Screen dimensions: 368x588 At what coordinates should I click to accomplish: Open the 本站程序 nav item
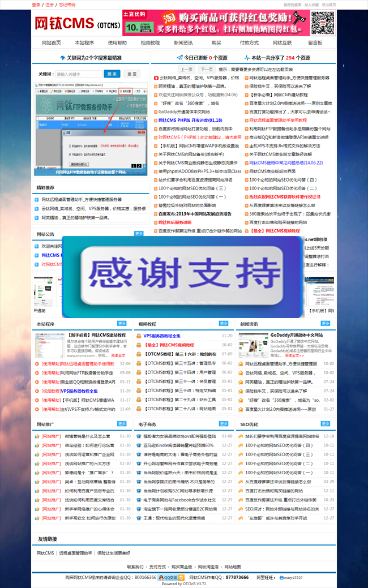pyautogui.click(x=84, y=43)
